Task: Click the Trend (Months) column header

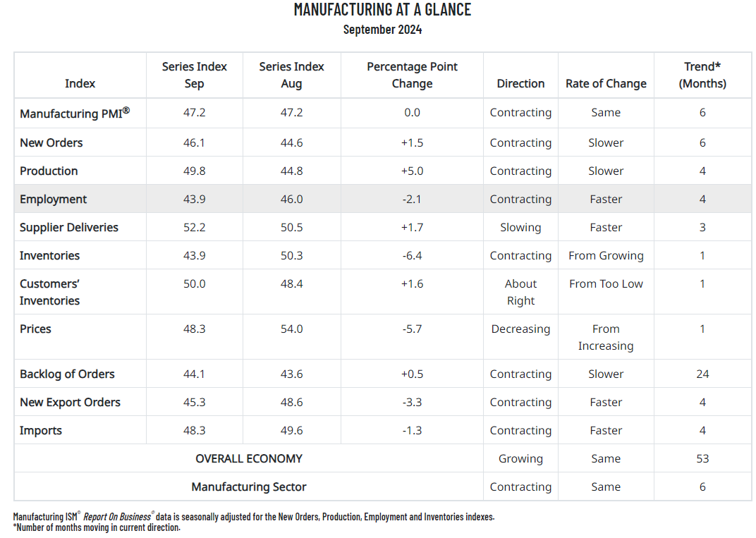Action: pos(702,75)
